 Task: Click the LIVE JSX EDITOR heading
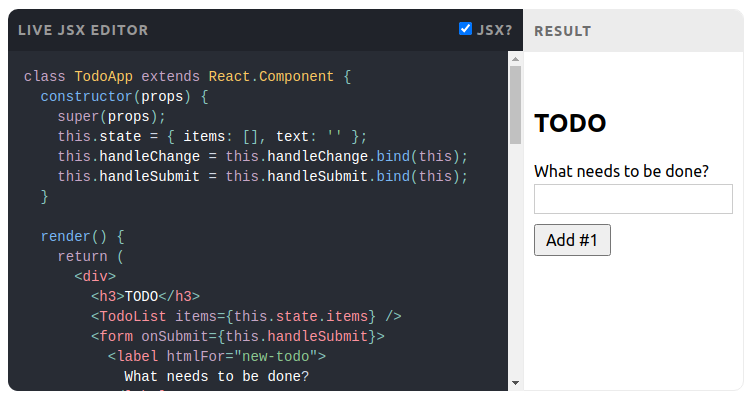[x=83, y=30]
